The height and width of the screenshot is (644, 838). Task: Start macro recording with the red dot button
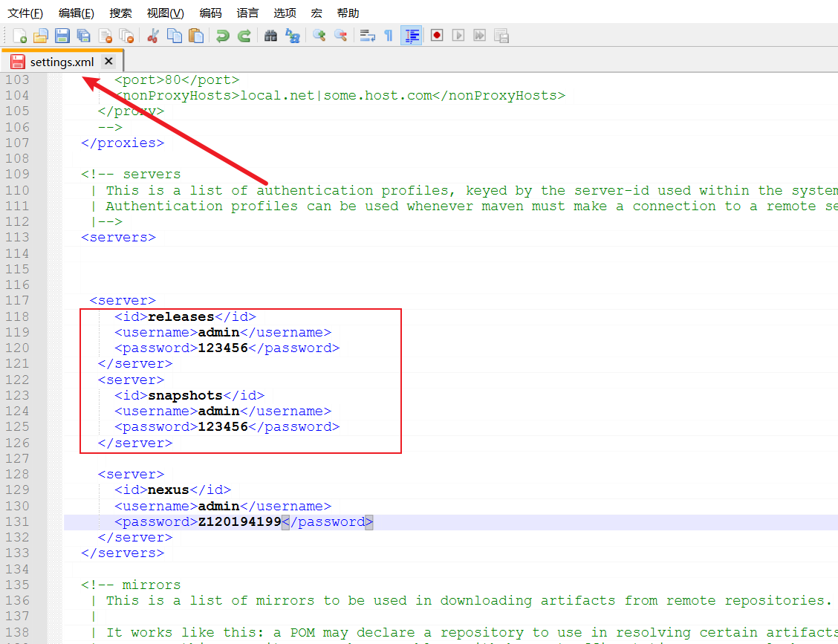437,36
